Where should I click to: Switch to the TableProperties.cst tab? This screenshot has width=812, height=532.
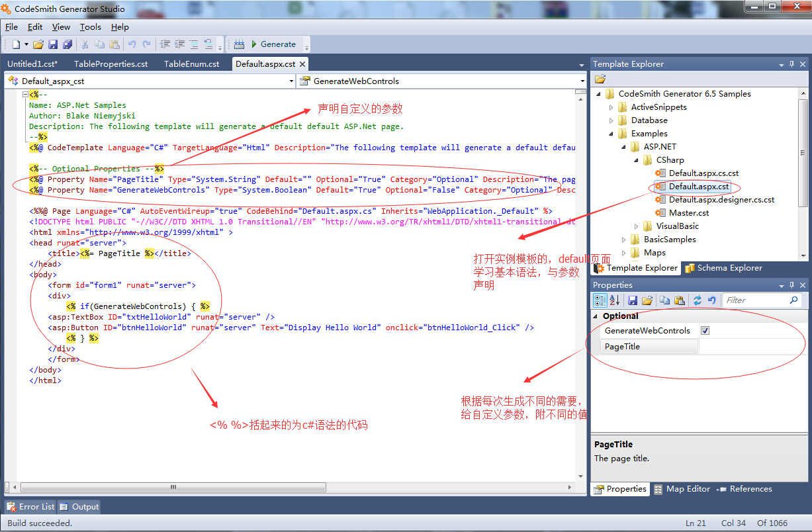click(x=111, y=64)
